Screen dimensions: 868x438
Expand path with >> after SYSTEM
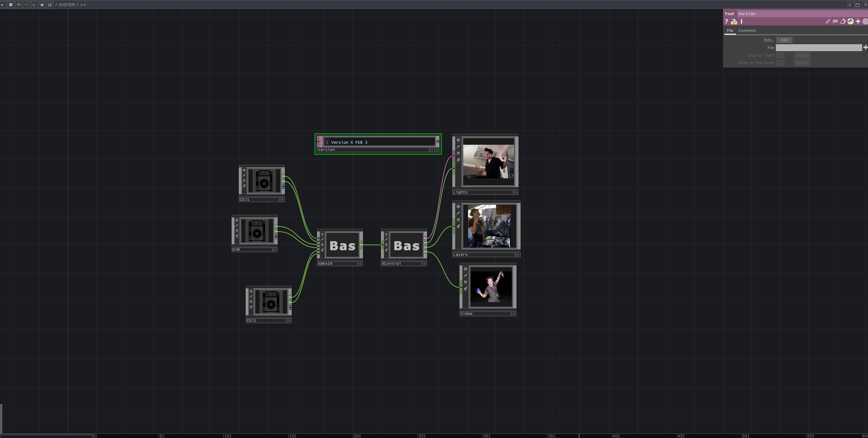click(x=83, y=5)
